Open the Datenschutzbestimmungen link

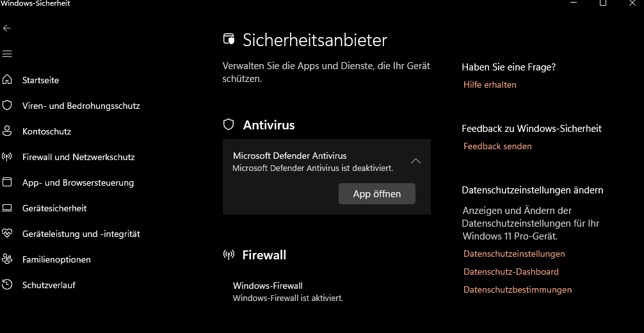click(x=517, y=290)
